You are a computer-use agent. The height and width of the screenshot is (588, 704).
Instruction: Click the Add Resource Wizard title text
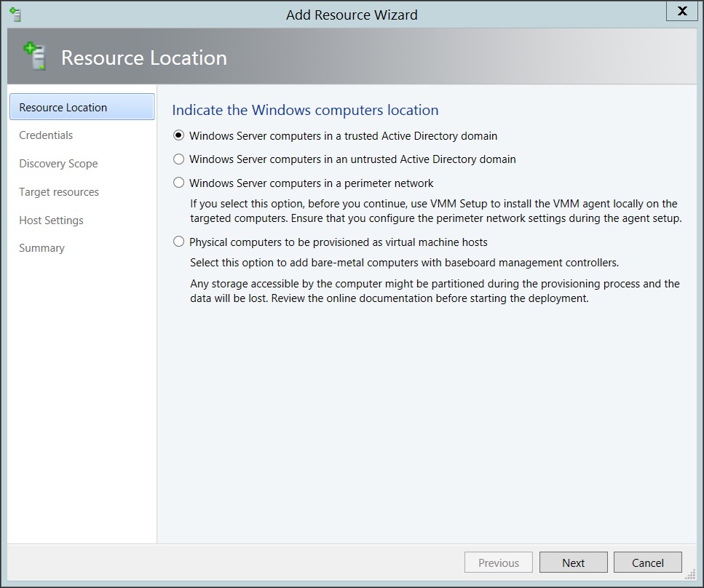[352, 15]
